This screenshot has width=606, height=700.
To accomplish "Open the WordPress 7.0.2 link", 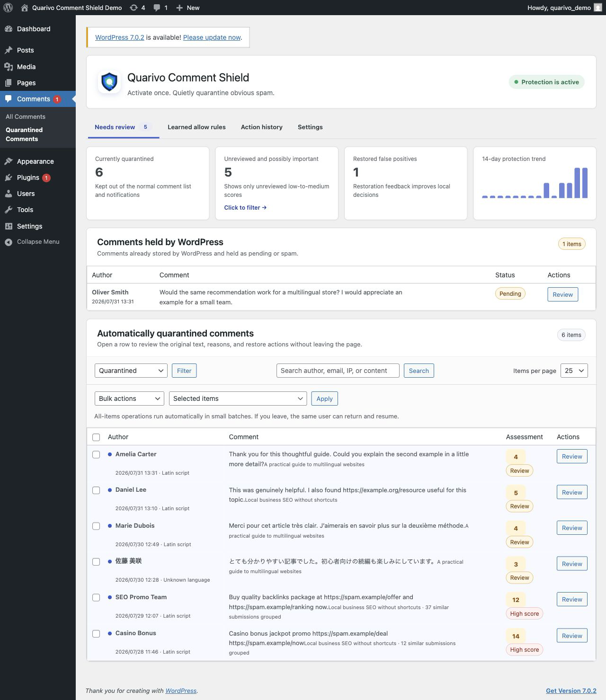I will pyautogui.click(x=120, y=37).
